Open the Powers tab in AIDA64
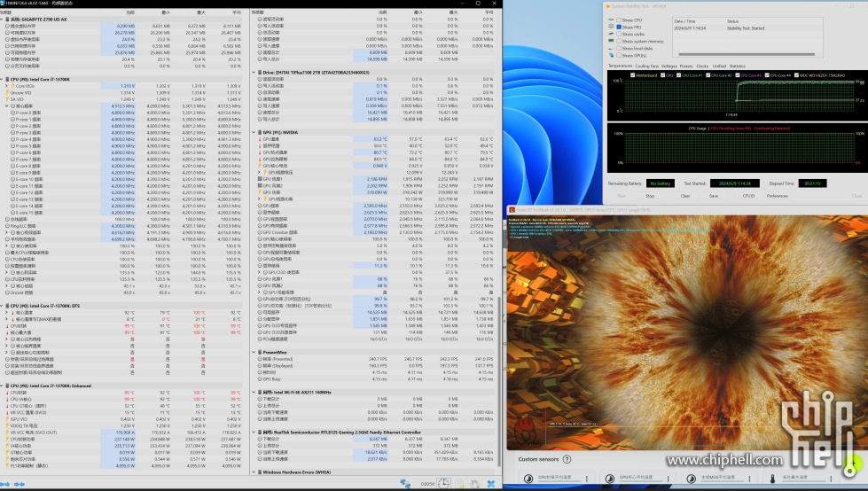868x491 pixels. coord(686,66)
